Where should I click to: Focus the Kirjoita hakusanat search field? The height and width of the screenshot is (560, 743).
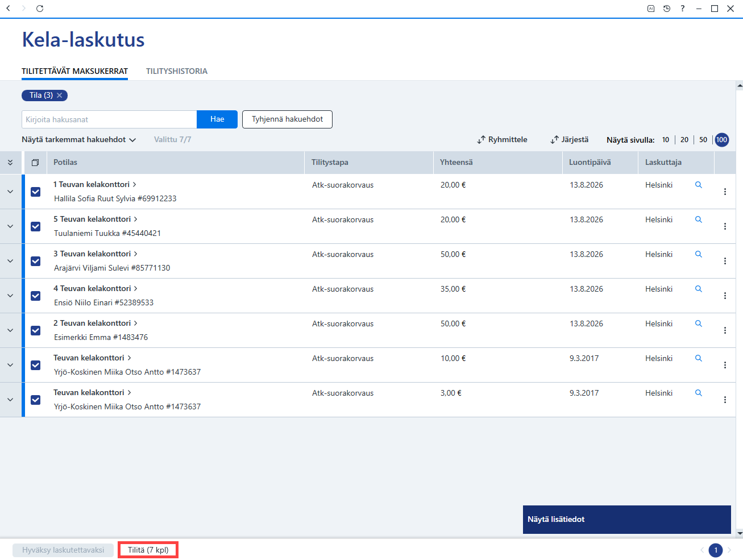pos(109,119)
